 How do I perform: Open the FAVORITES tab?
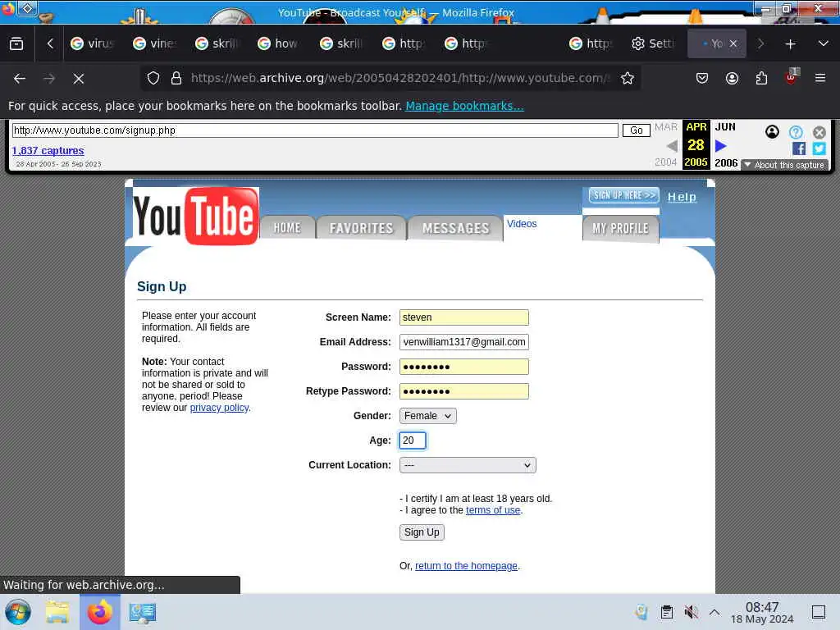(361, 228)
